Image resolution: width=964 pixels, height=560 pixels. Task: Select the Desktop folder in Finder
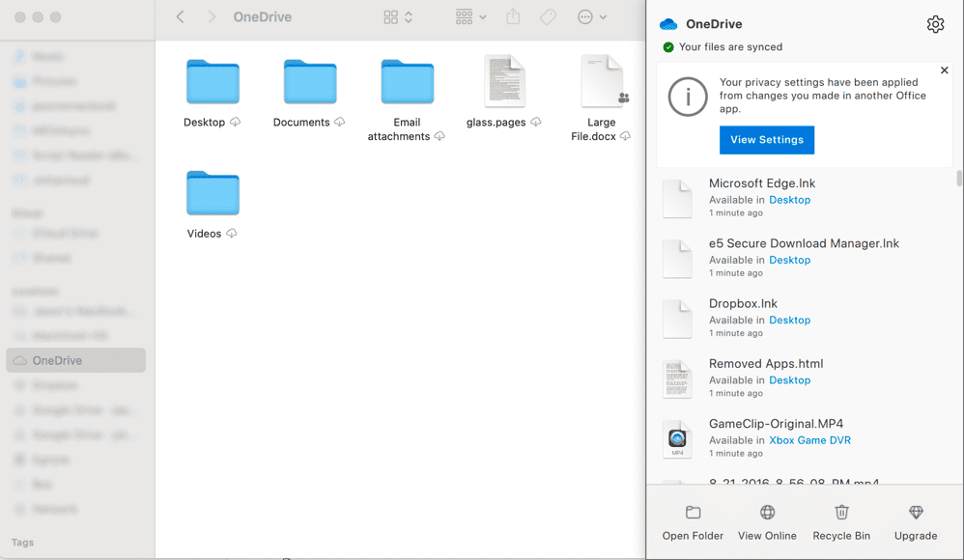pos(213,82)
